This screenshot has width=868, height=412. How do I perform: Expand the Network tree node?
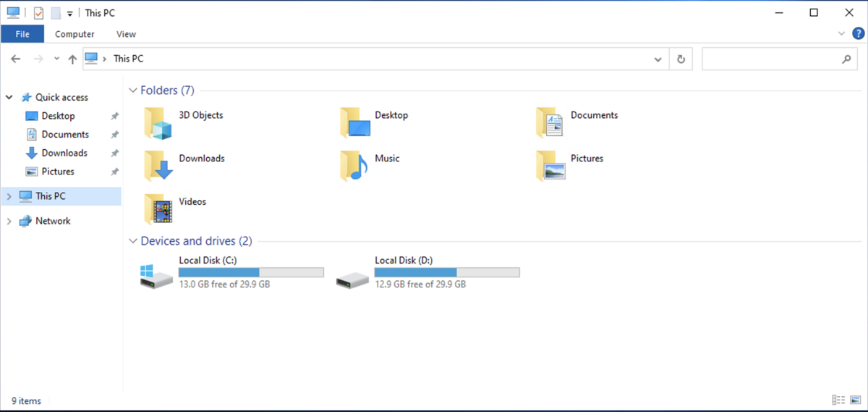tap(9, 222)
